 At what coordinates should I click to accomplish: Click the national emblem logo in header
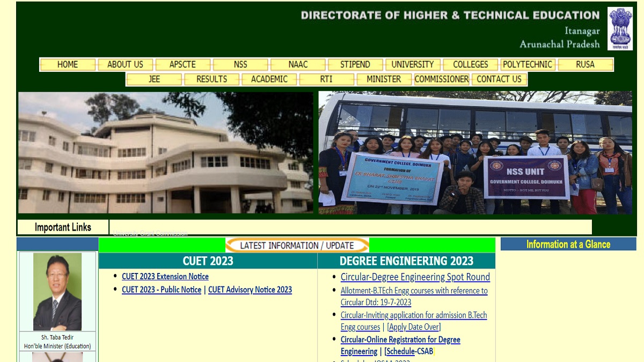[x=620, y=29]
